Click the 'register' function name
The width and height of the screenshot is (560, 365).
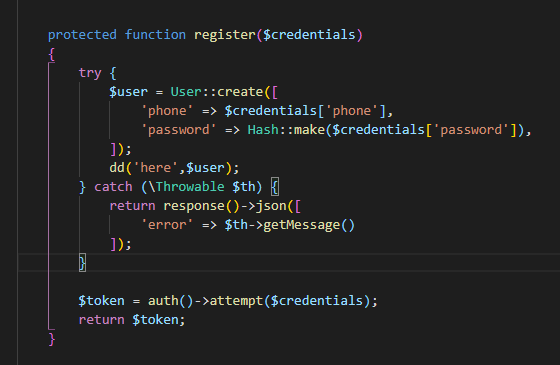click(225, 35)
